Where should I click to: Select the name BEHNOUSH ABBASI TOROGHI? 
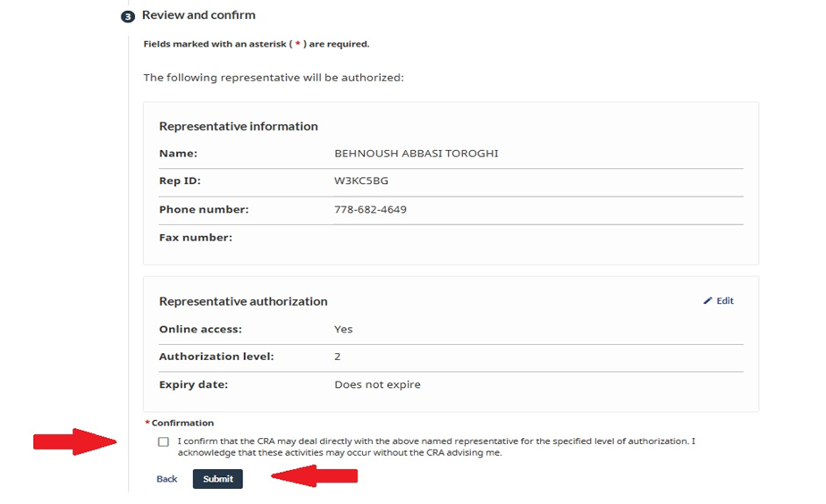[416, 154]
